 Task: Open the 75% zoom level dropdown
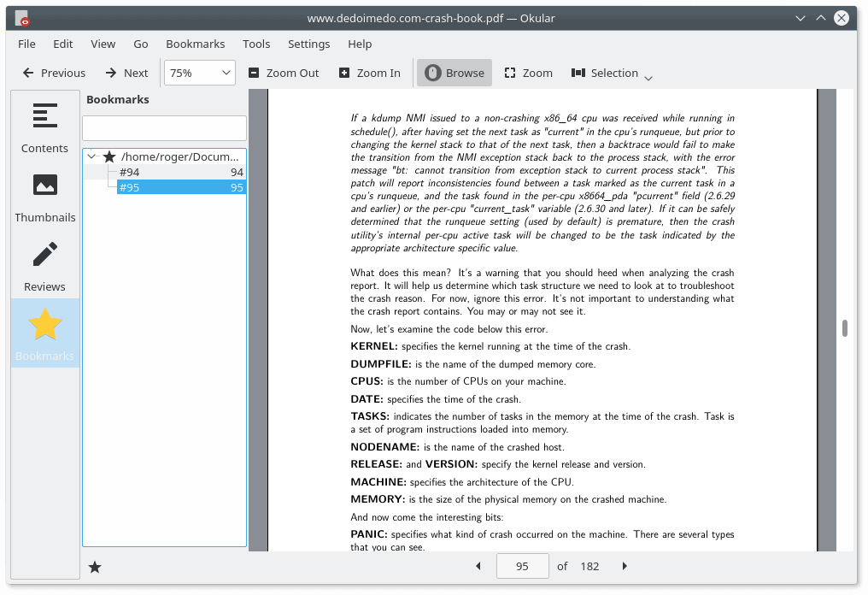point(200,73)
